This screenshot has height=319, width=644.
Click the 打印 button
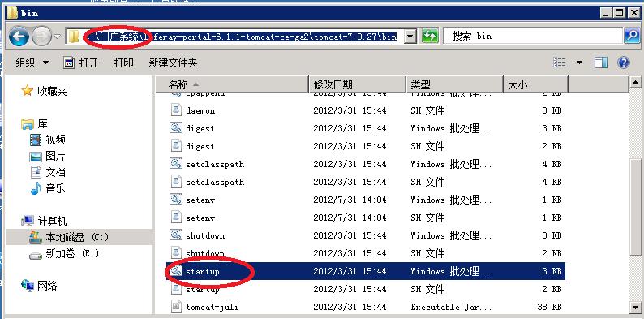(123, 63)
